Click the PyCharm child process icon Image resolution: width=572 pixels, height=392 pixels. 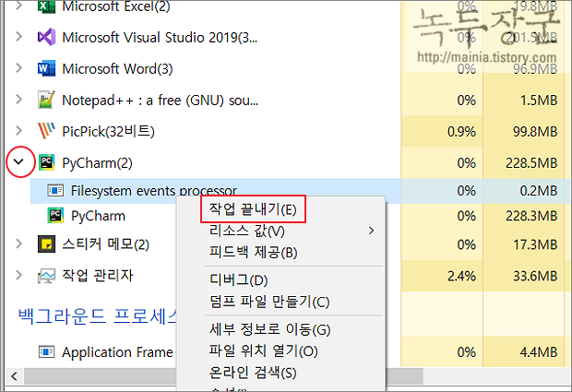[x=55, y=216]
